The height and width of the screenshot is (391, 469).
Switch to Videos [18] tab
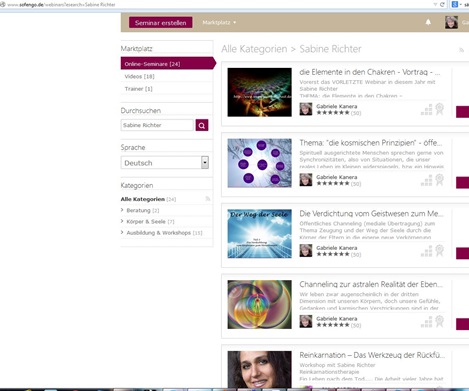click(140, 76)
